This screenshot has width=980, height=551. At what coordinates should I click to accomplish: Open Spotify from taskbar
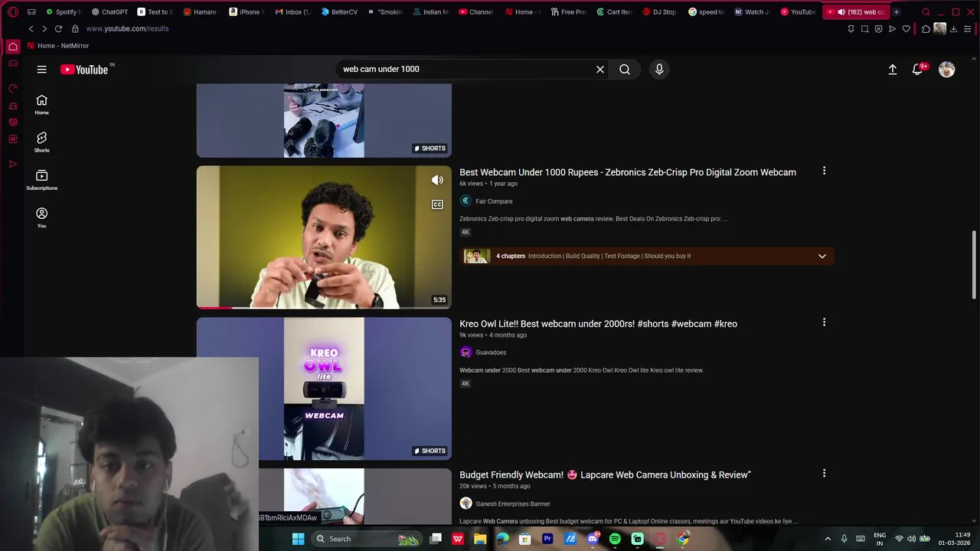(x=615, y=539)
